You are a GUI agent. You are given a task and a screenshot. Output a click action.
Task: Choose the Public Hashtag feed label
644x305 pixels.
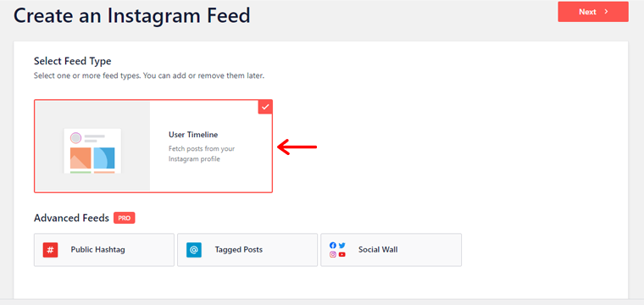pos(97,250)
